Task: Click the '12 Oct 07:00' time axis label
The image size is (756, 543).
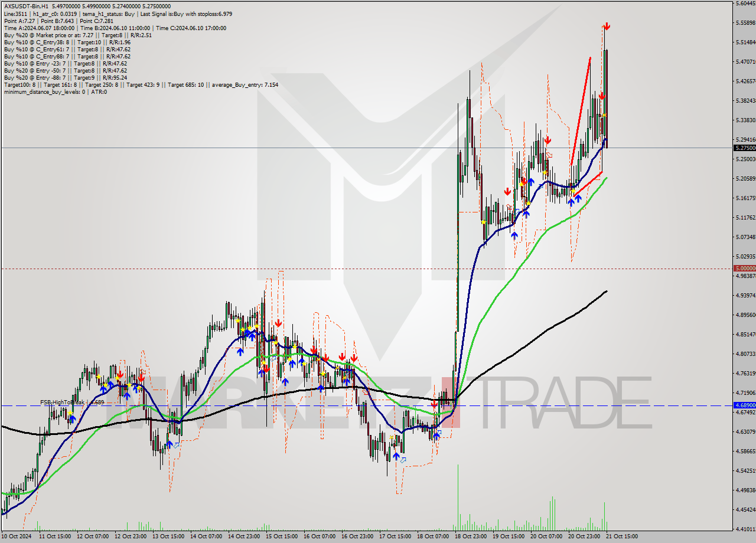Action: click(x=93, y=537)
